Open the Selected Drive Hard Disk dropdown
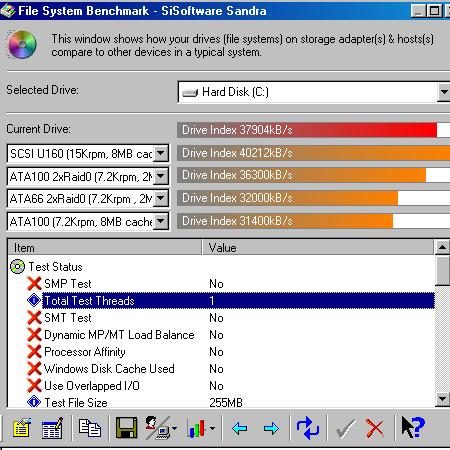The height and width of the screenshot is (450, 450). [444, 92]
